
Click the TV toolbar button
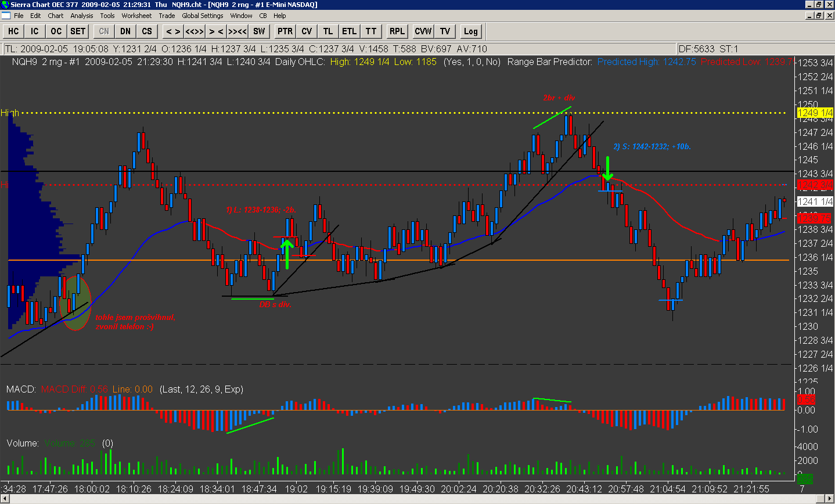pyautogui.click(x=445, y=31)
